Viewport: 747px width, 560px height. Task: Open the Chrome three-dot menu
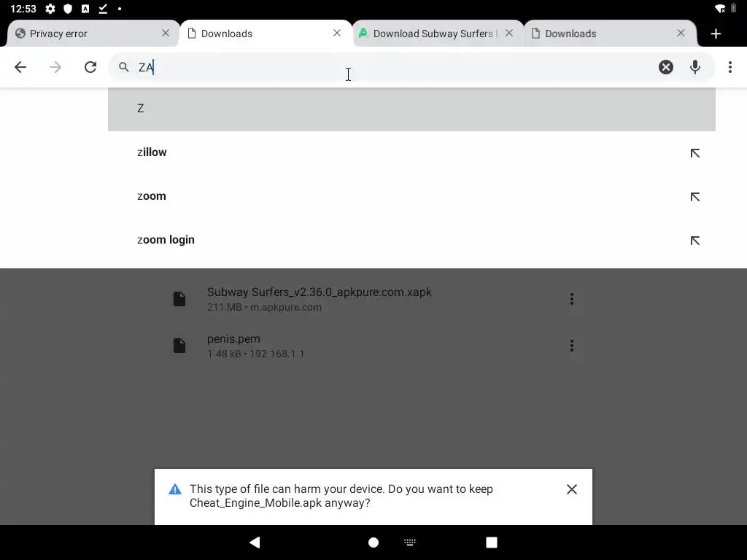729,67
